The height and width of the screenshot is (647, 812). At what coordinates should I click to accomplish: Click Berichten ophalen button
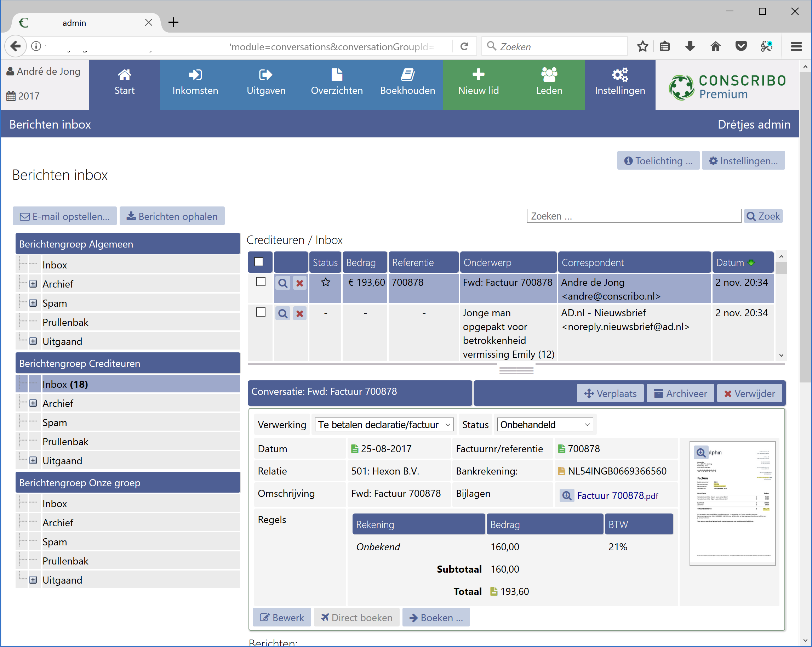click(172, 216)
